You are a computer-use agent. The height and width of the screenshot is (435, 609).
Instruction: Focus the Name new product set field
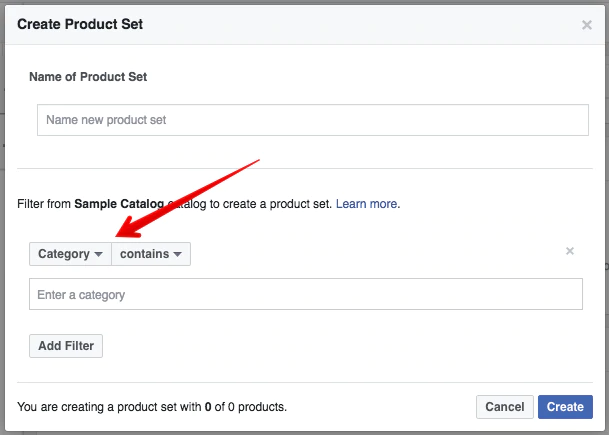point(312,120)
